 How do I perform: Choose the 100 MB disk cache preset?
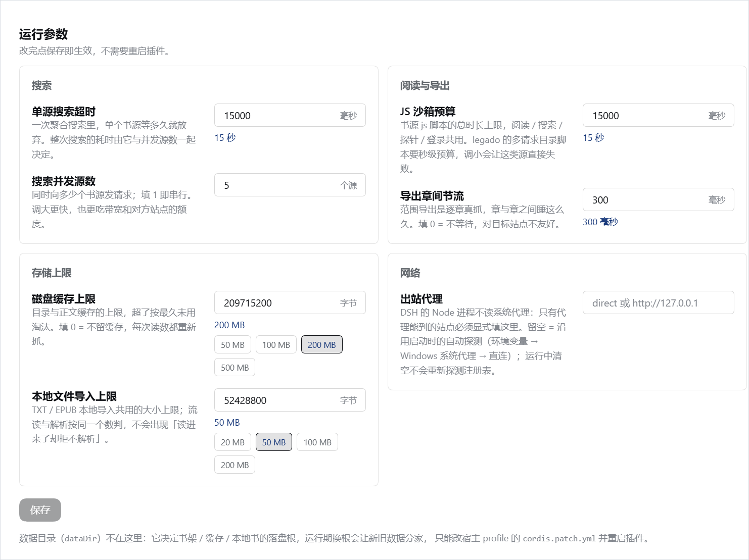[x=276, y=345]
